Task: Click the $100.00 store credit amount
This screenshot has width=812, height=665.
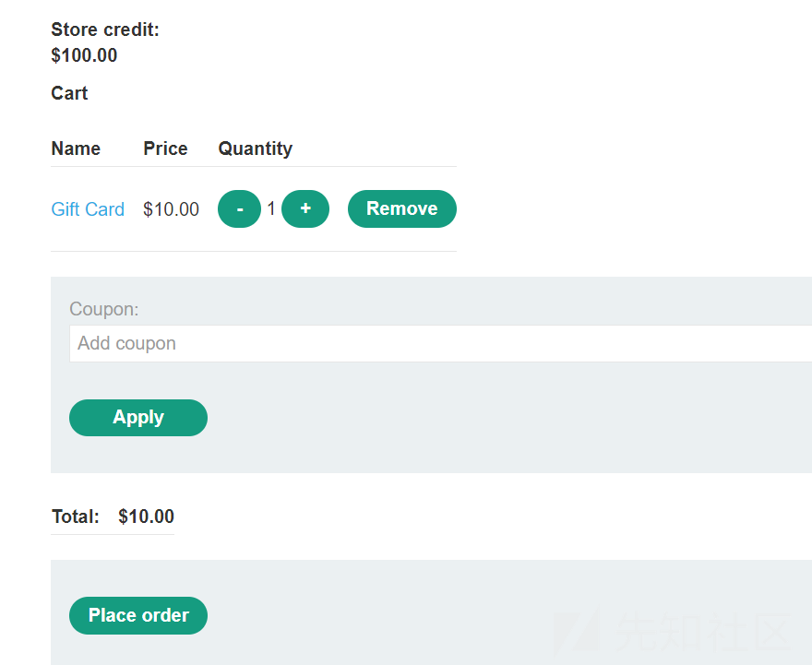Action: [x=84, y=55]
